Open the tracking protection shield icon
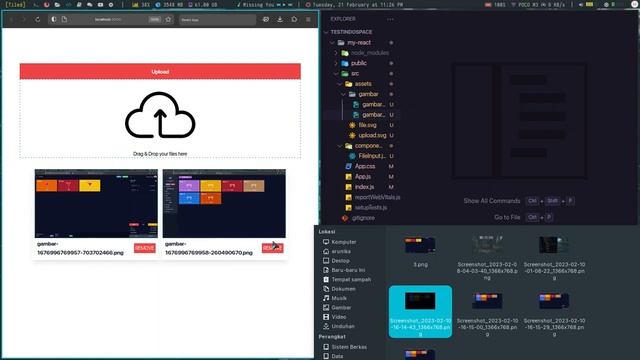The height and width of the screenshot is (360, 640). pos(53,19)
